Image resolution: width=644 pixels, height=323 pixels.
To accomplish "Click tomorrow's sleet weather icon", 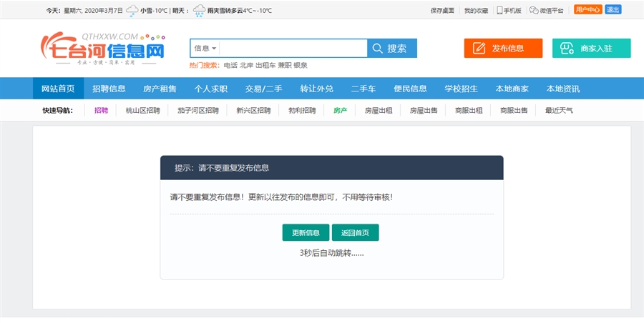I will pyautogui.click(x=198, y=11).
